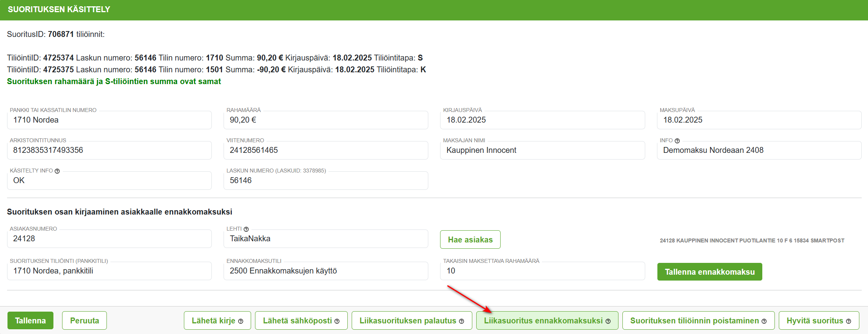Screen dimensions: 868x334
Task: Click the Maksajan nimi field
Action: click(542, 150)
